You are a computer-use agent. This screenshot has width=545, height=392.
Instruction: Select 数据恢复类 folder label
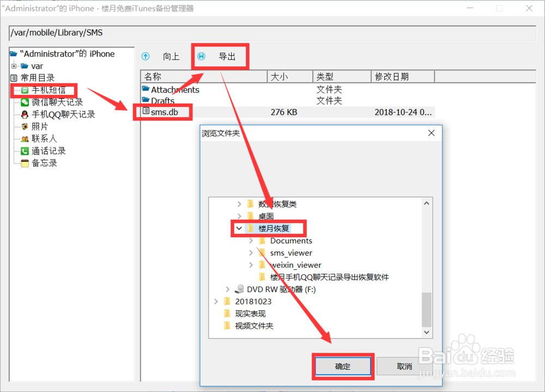coord(277,204)
